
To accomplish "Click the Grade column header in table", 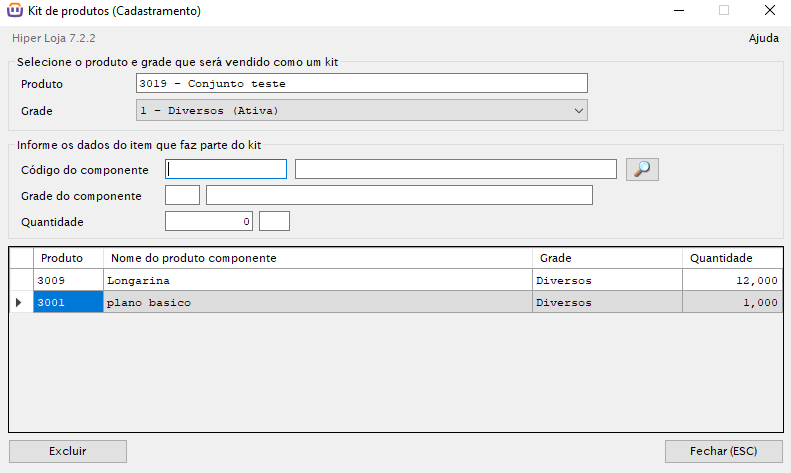I will pyautogui.click(x=607, y=258).
